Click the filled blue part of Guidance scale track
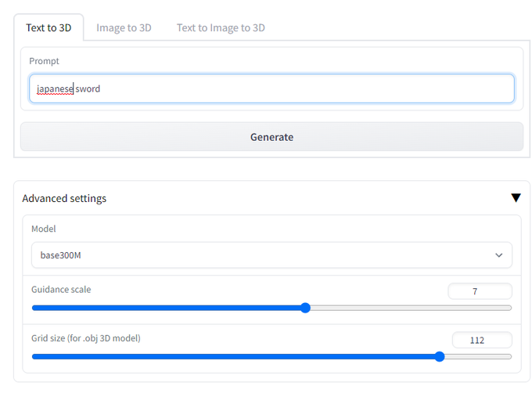This screenshot has height=397, width=532. click(164, 308)
